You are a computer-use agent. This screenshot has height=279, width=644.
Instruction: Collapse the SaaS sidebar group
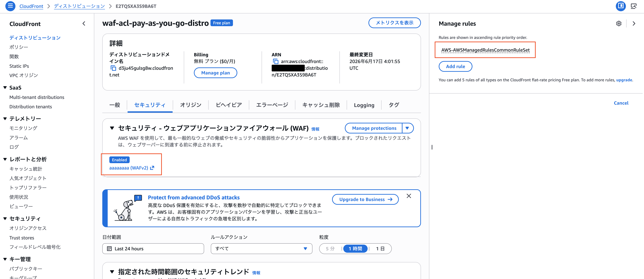[5, 88]
